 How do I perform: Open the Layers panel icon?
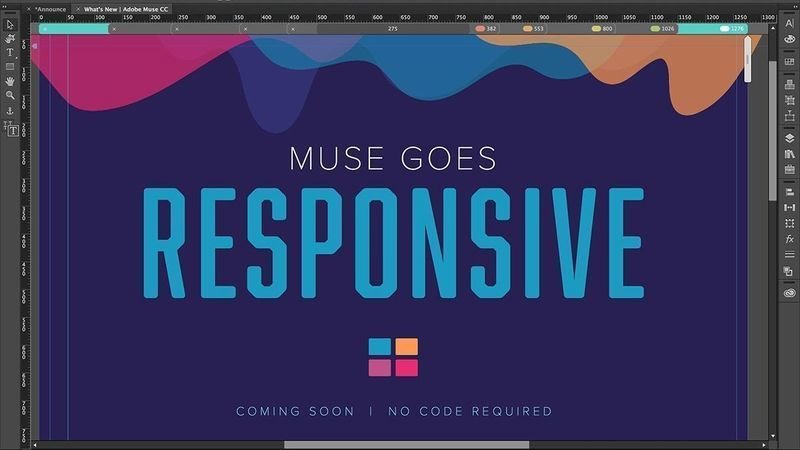point(789,138)
